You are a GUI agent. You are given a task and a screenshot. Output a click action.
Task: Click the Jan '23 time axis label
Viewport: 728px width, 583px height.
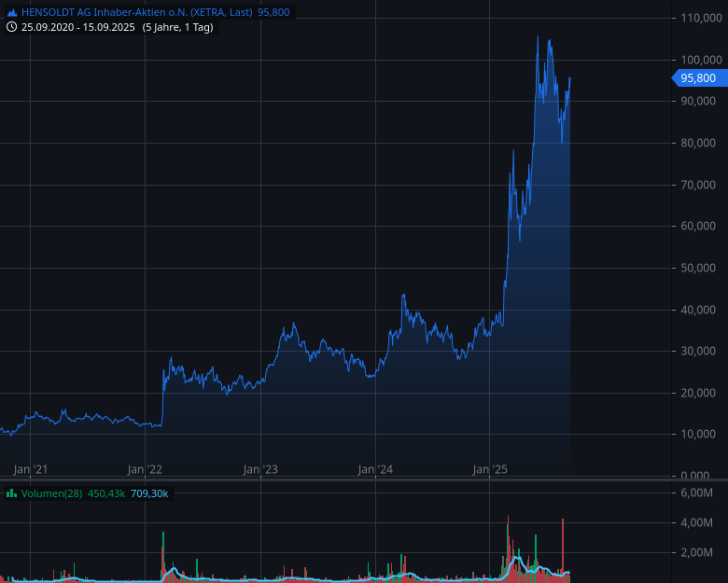(x=260, y=469)
